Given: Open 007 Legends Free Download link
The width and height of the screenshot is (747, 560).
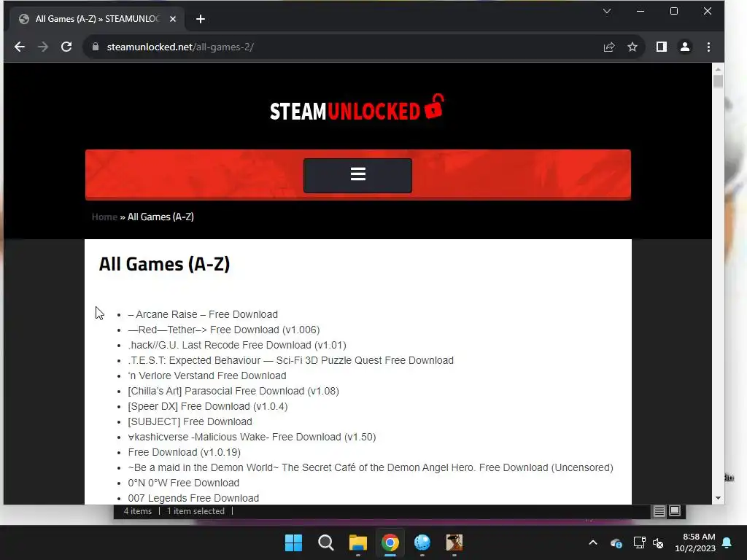Looking at the screenshot, I should [x=193, y=497].
